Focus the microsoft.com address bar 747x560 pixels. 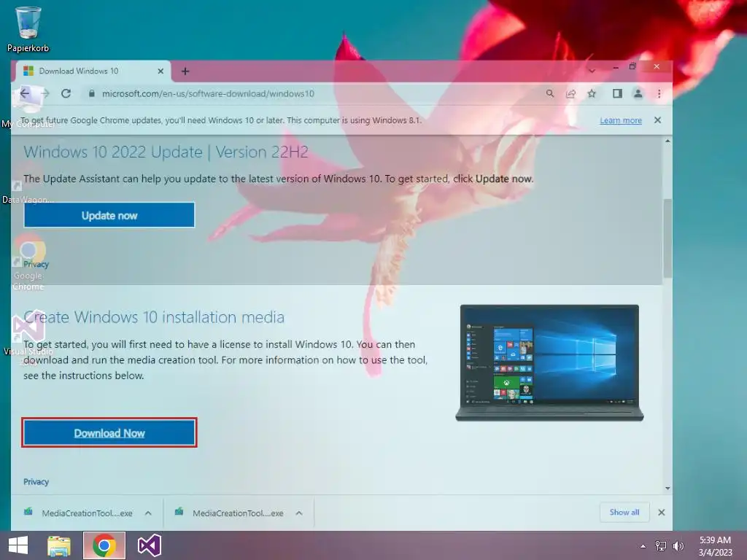click(x=208, y=93)
